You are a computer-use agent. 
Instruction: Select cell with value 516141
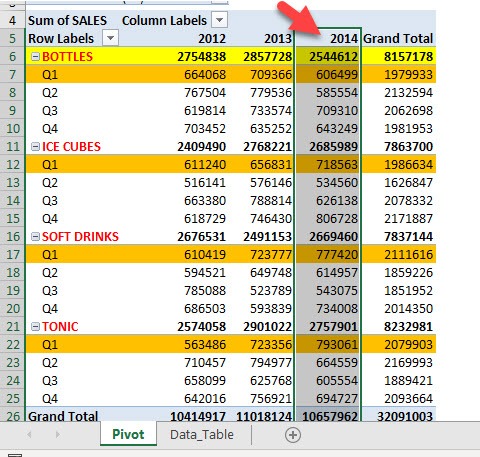pos(205,183)
